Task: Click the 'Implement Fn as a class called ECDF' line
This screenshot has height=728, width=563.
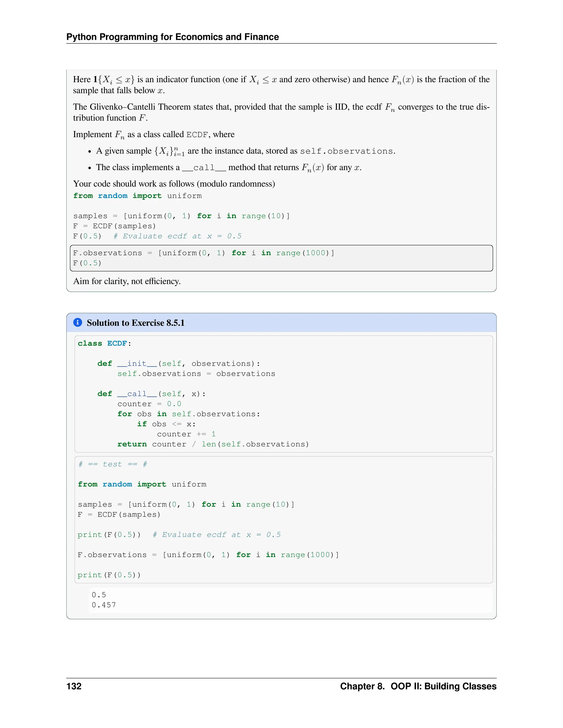Action: coord(154,134)
